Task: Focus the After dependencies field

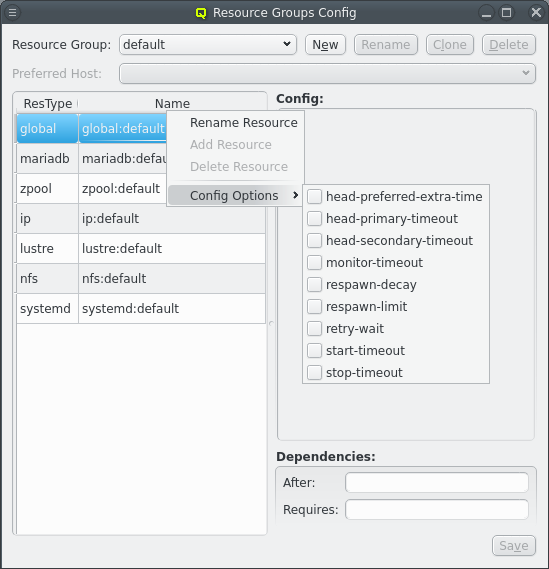Action: tap(437, 483)
